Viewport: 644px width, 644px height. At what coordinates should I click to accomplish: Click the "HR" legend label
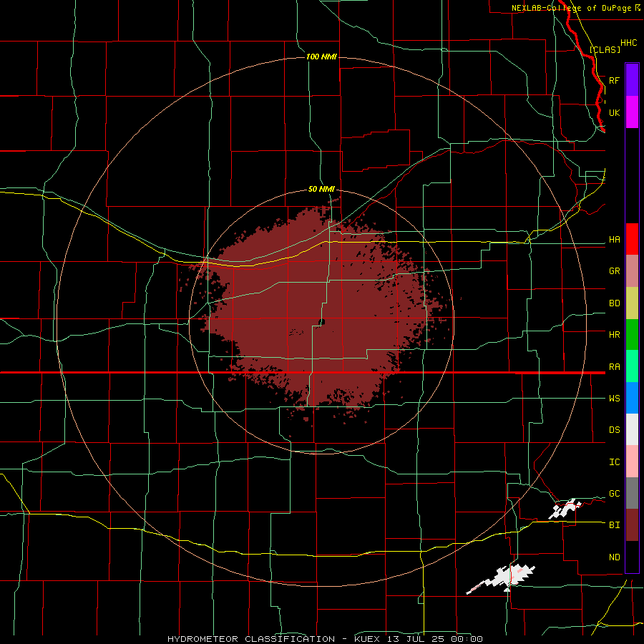coord(614,335)
